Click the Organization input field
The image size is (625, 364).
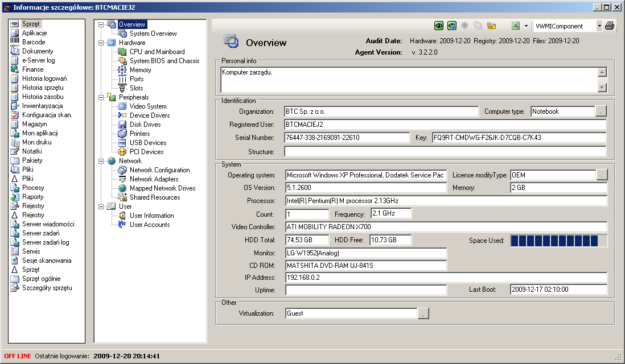pyautogui.click(x=381, y=111)
